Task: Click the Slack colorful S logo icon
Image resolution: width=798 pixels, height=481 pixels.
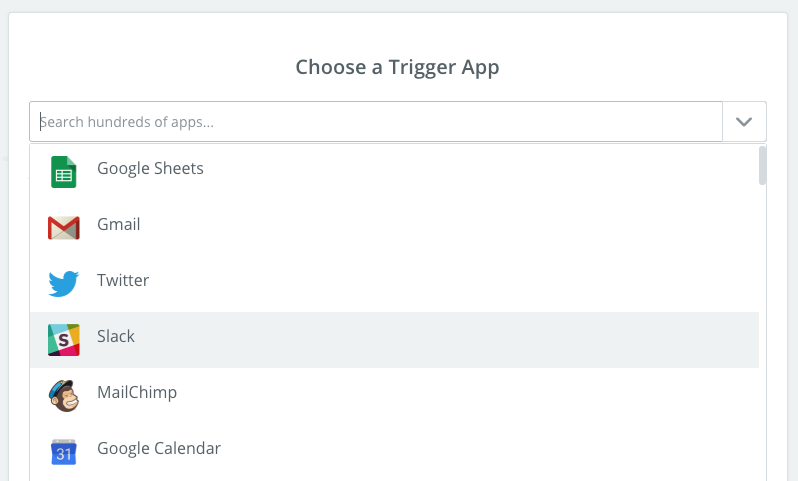Action: pos(64,339)
